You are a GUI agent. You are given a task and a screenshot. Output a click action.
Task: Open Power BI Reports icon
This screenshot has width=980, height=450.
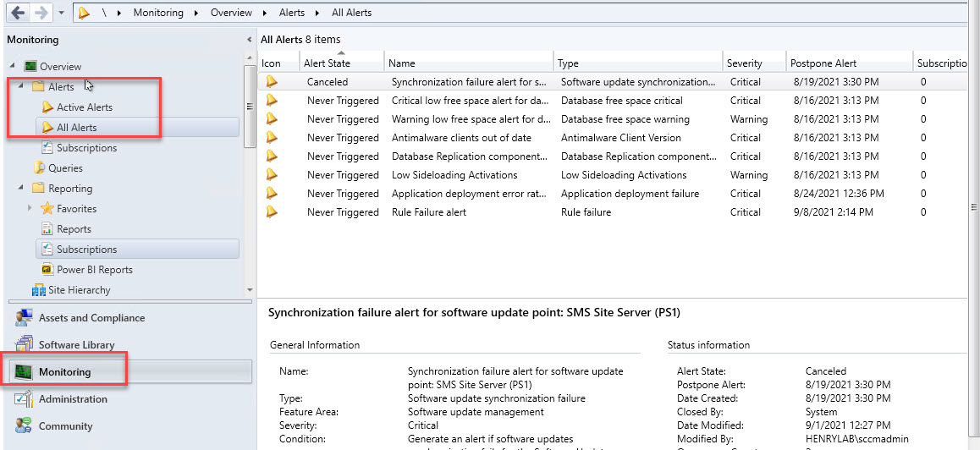point(48,270)
